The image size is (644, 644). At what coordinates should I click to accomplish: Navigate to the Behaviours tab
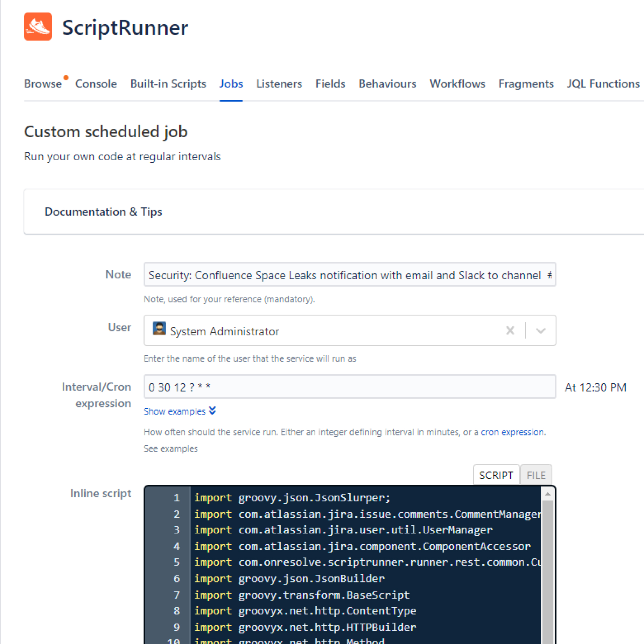[x=387, y=84]
